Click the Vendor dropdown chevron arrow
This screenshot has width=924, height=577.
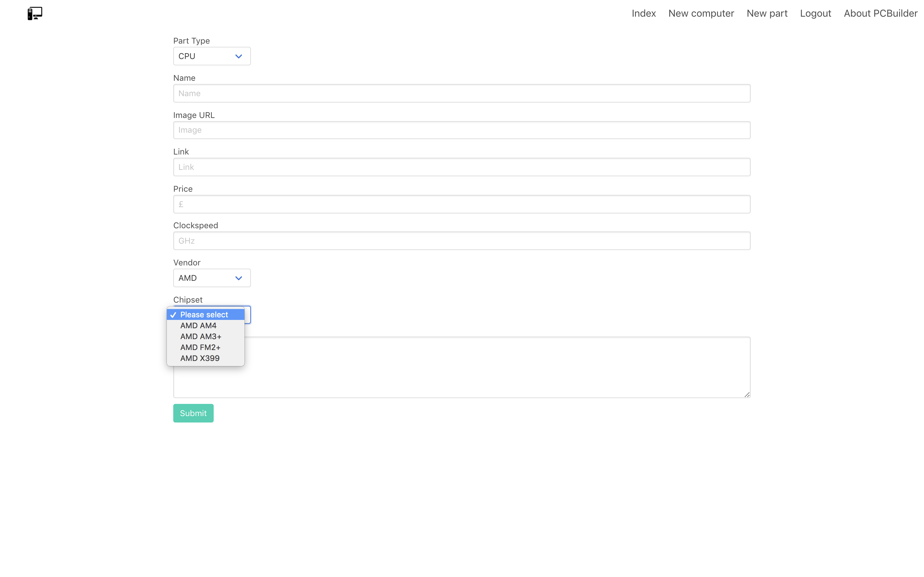[x=239, y=278]
